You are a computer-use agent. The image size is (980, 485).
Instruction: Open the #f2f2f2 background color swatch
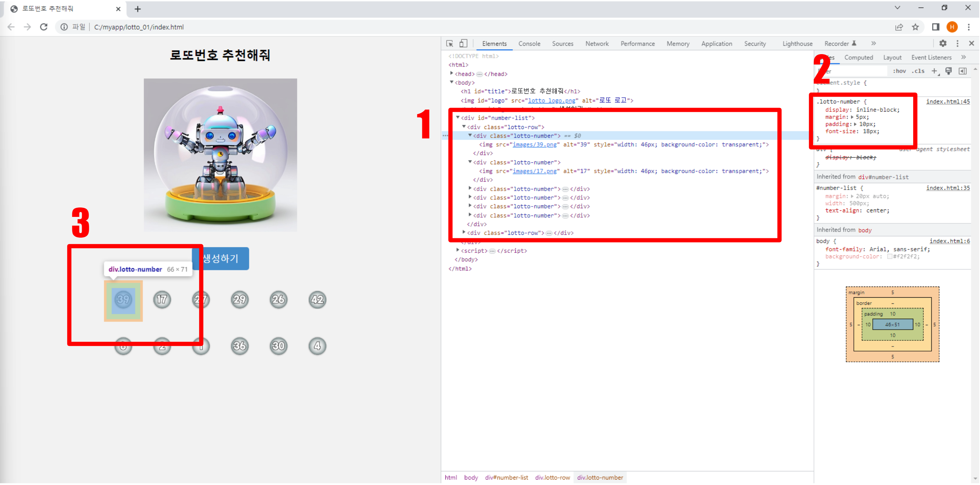click(x=890, y=257)
